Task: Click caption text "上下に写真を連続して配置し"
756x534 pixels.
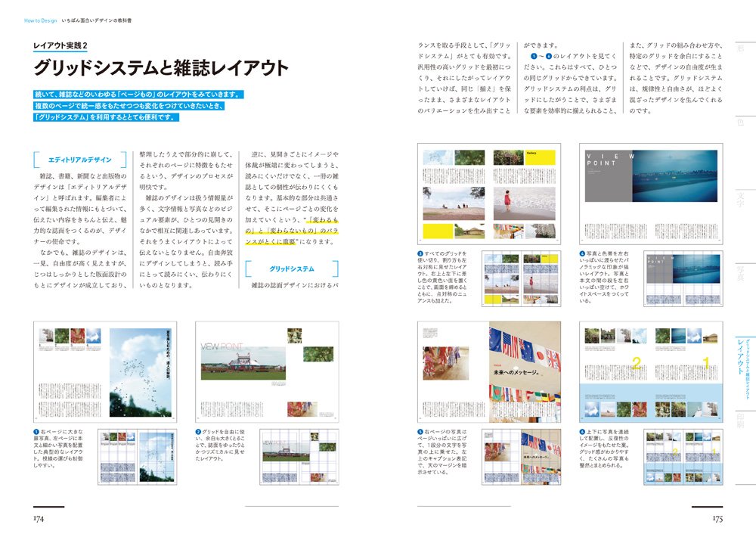Action: 604,435
